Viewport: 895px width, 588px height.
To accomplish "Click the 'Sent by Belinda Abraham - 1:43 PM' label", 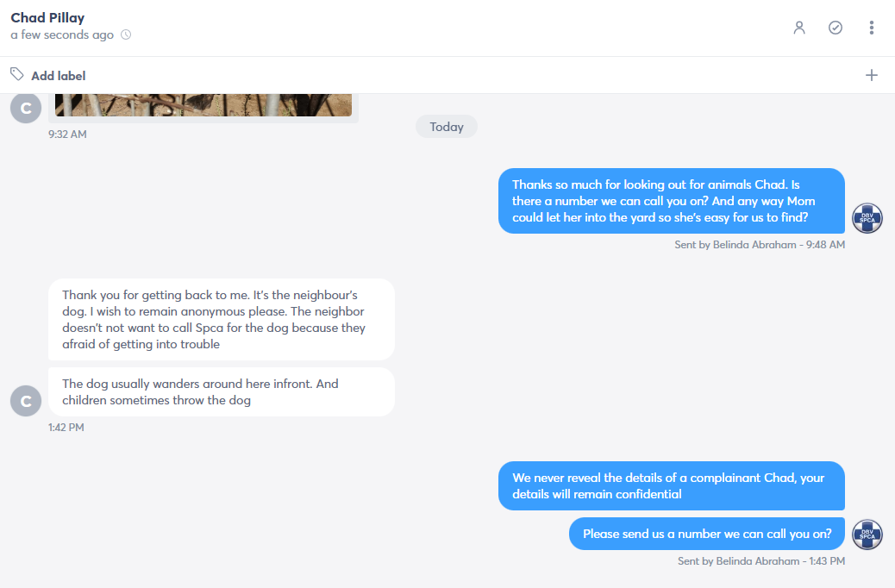I will (760, 561).
